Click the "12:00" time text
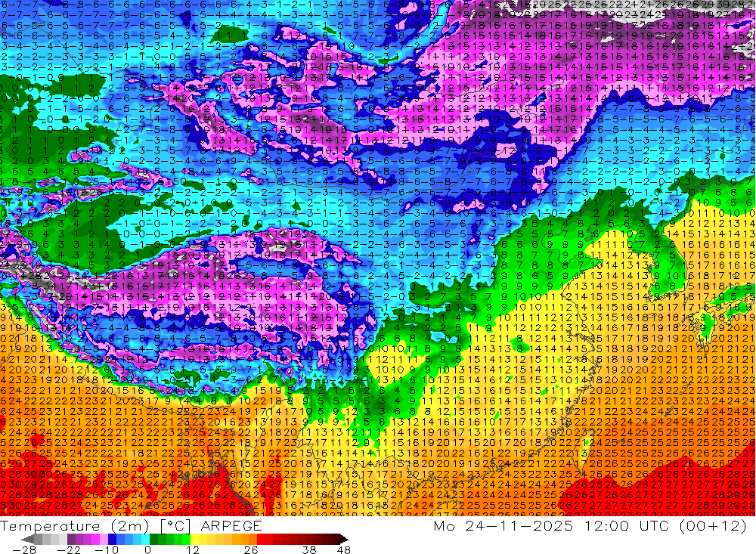This screenshot has height=554, width=756. click(607, 526)
